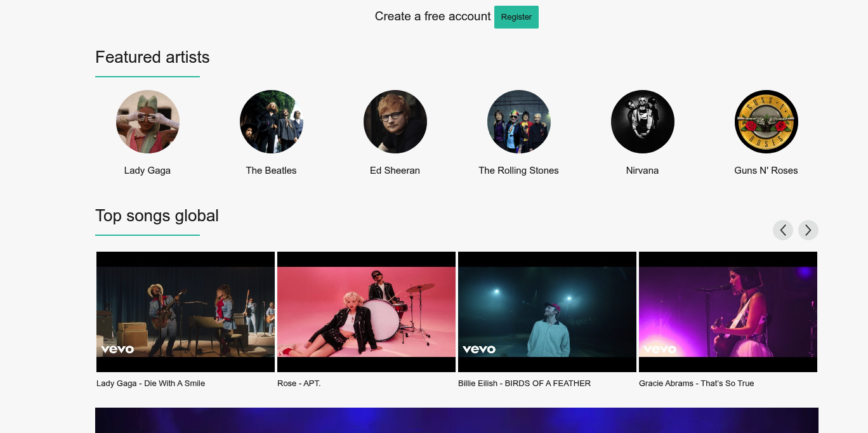
Task: Click the 'Create a free account' text
Action: click(x=433, y=16)
